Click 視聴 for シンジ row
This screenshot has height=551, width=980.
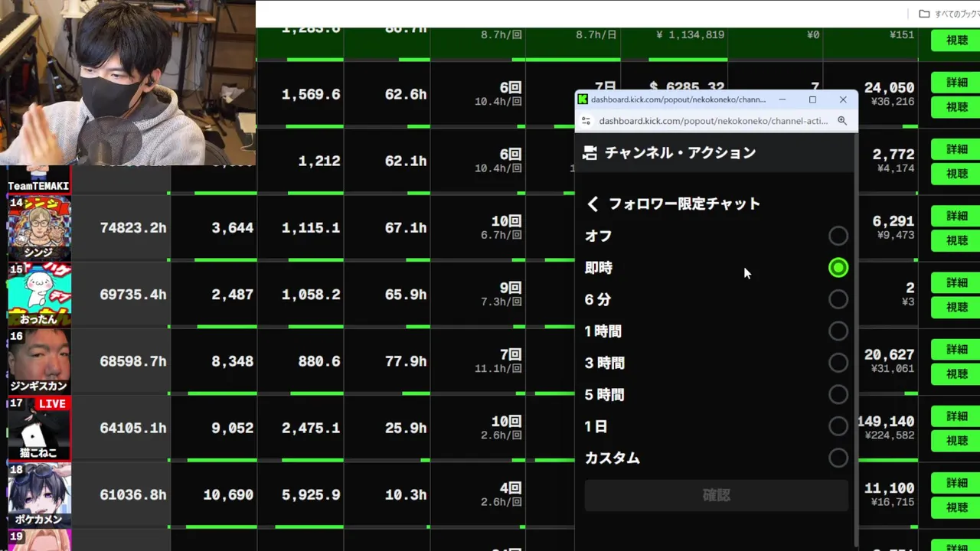click(957, 240)
